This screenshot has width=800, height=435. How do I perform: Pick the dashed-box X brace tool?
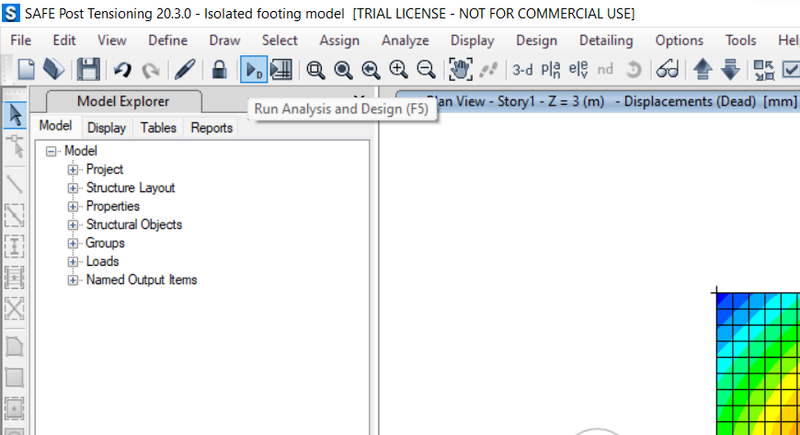[14, 309]
